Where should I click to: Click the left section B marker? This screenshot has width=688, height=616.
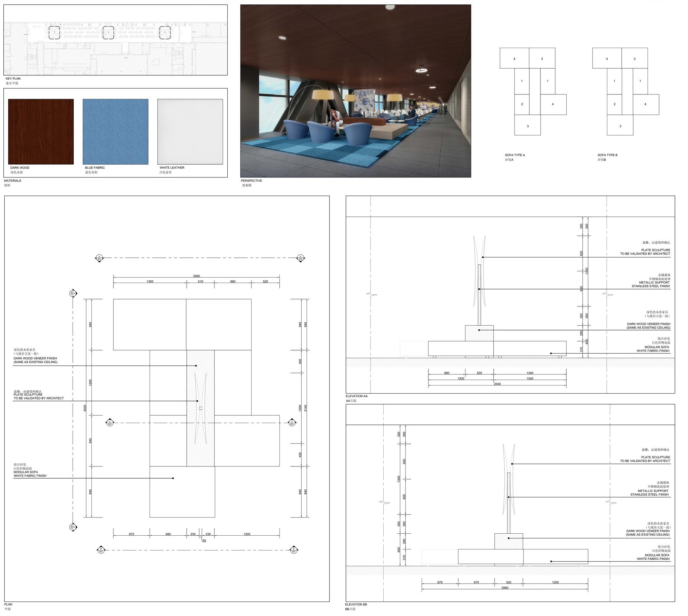(x=101, y=550)
